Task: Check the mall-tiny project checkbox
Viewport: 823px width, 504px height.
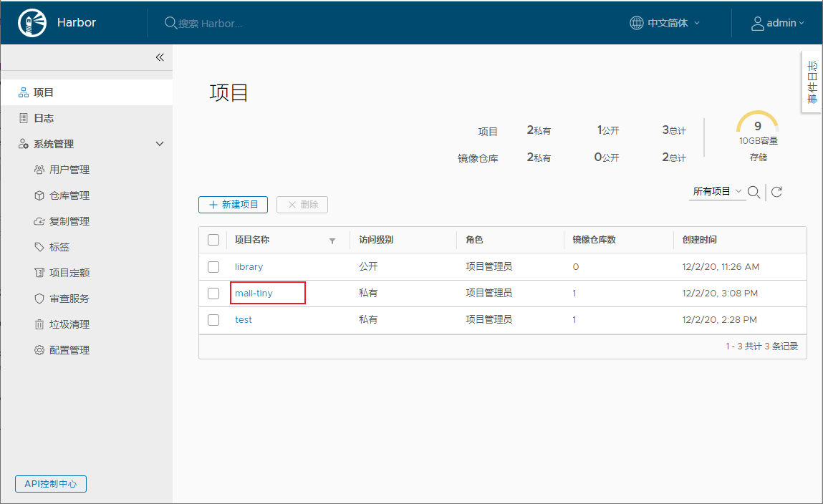Action: click(x=213, y=293)
